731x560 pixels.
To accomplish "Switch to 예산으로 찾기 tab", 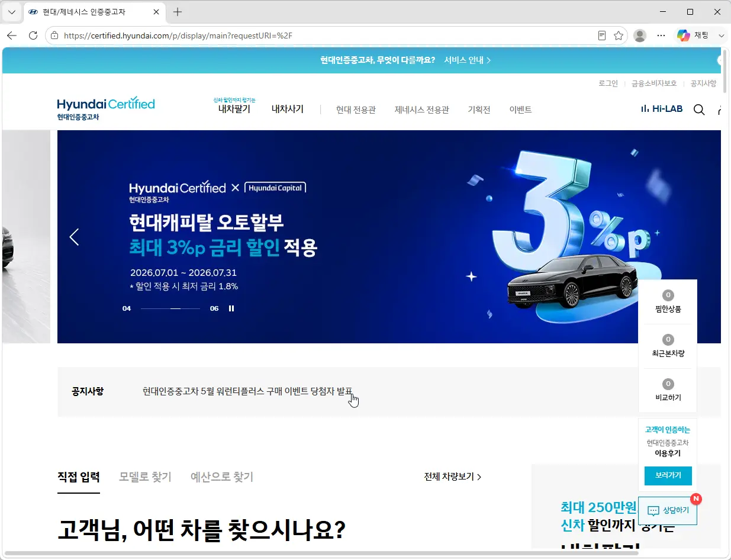I will click(x=222, y=477).
